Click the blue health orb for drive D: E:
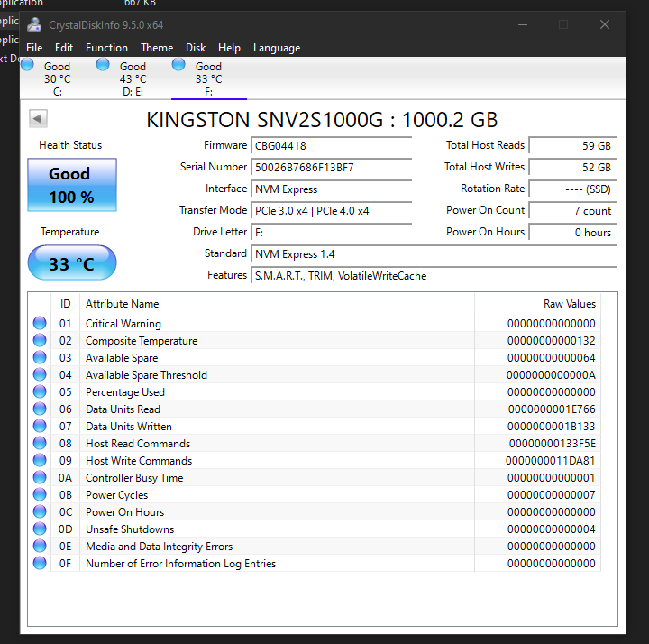The width and height of the screenshot is (649, 644). click(103, 65)
